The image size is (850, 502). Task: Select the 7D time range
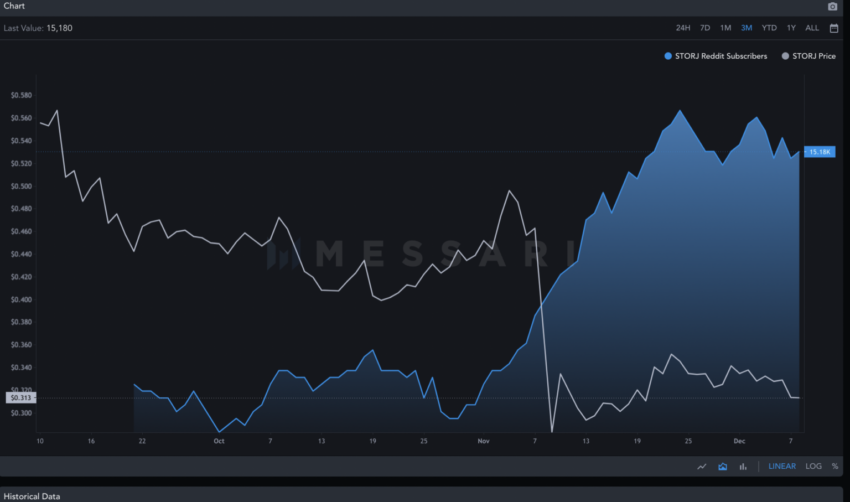tap(705, 28)
